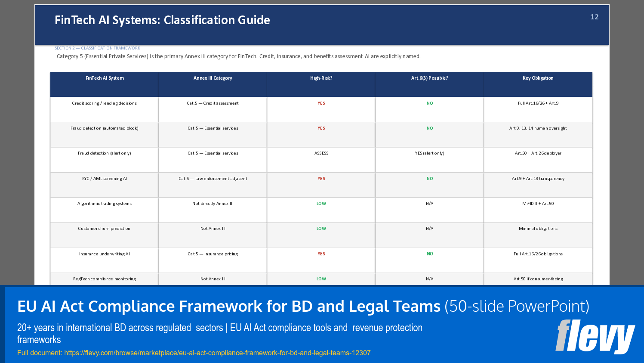Select 'SECTION 2 — CLASSIFICATION FRAMEWORK' label
Screen dimensions: 644x363
(x=97, y=48)
